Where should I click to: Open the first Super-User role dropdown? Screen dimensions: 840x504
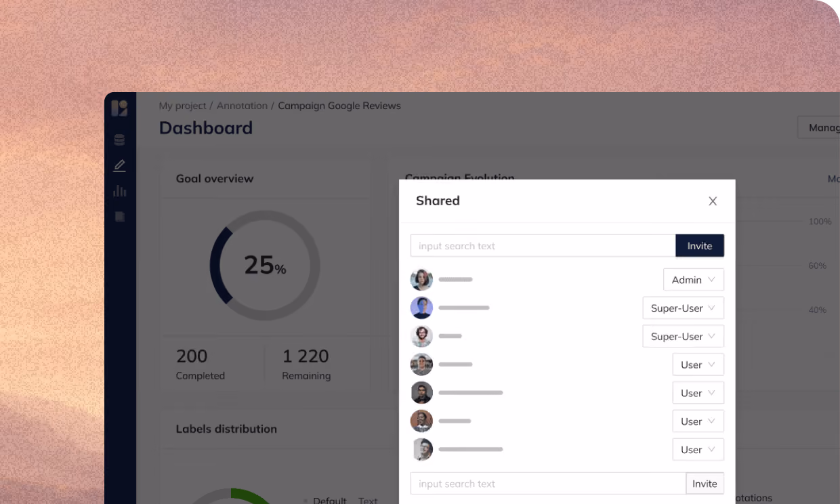683,308
